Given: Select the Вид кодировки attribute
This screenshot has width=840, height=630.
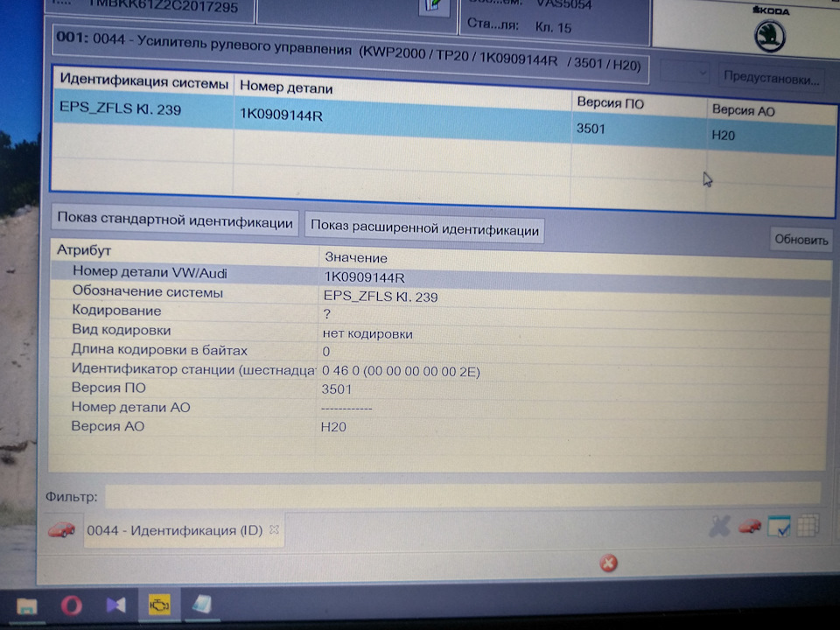Looking at the screenshot, I should [x=121, y=330].
